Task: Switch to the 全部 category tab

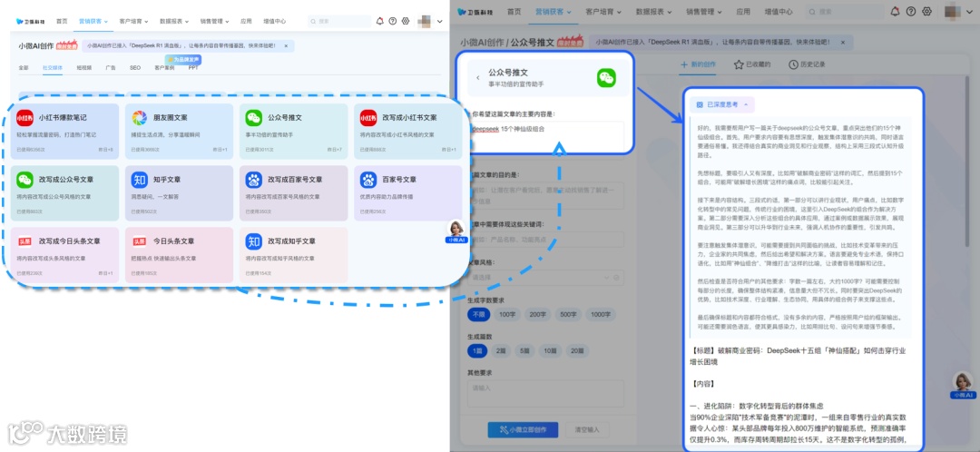Action: click(x=23, y=67)
